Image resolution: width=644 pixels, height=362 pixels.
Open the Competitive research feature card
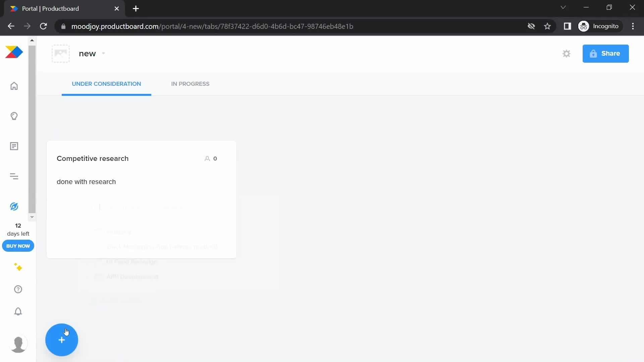(x=93, y=158)
